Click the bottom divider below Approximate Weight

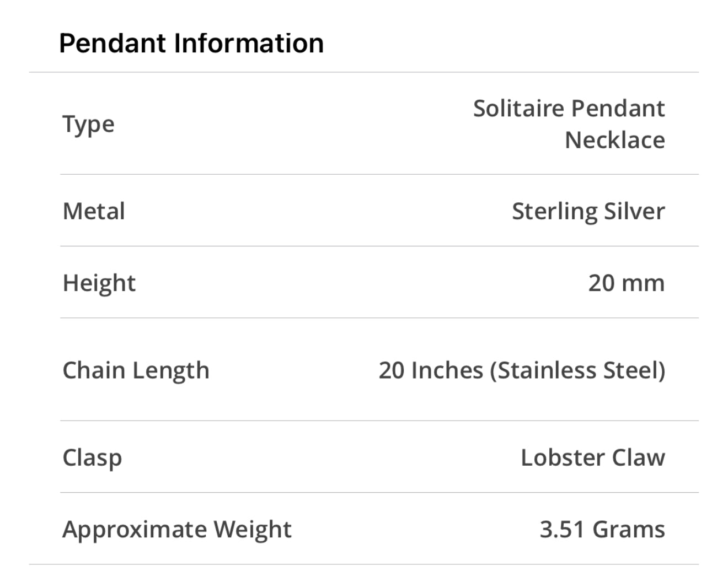364,564
